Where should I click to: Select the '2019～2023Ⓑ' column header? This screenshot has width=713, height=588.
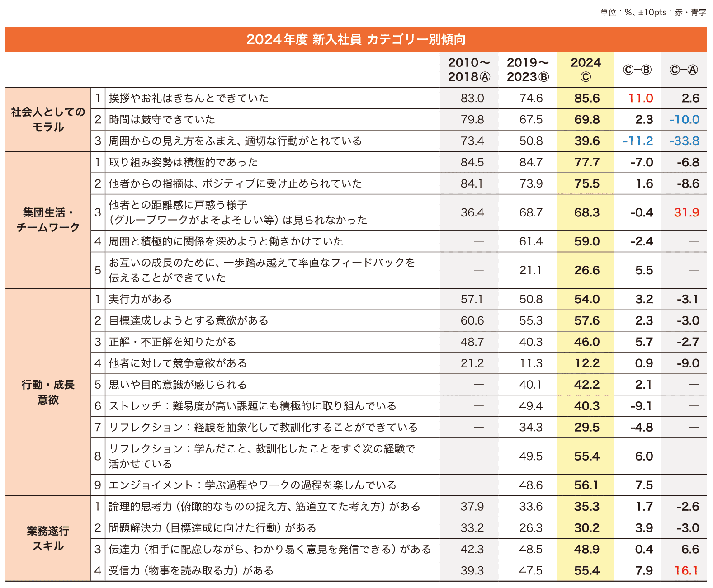point(528,70)
